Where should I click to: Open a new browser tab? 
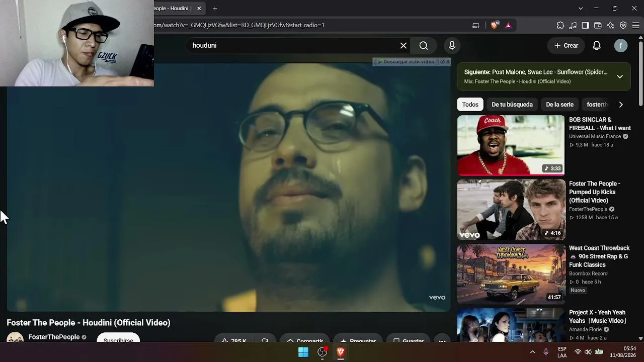[x=215, y=9]
